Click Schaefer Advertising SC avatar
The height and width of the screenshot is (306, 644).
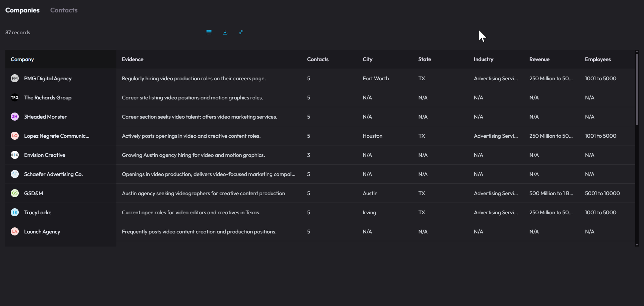point(15,174)
